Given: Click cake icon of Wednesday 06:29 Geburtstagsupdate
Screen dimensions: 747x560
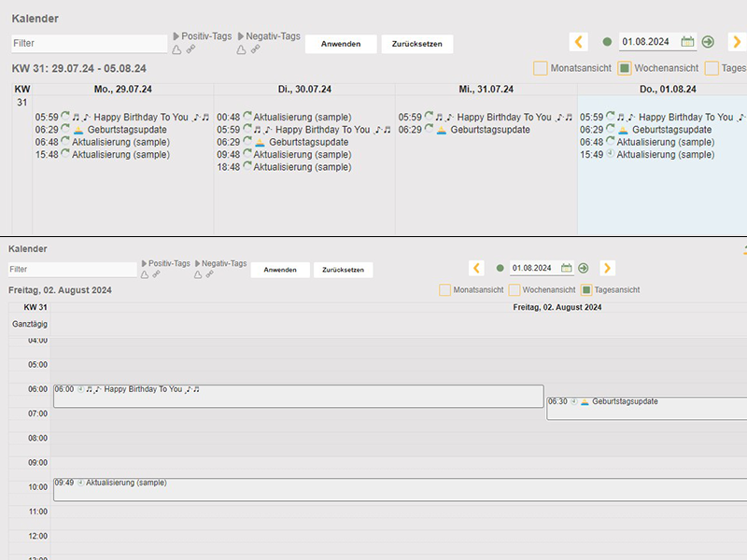Looking at the screenshot, I should tap(442, 130).
